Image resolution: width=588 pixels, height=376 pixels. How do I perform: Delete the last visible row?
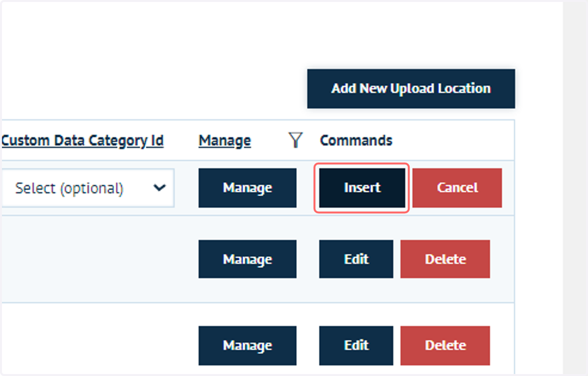pos(445,346)
